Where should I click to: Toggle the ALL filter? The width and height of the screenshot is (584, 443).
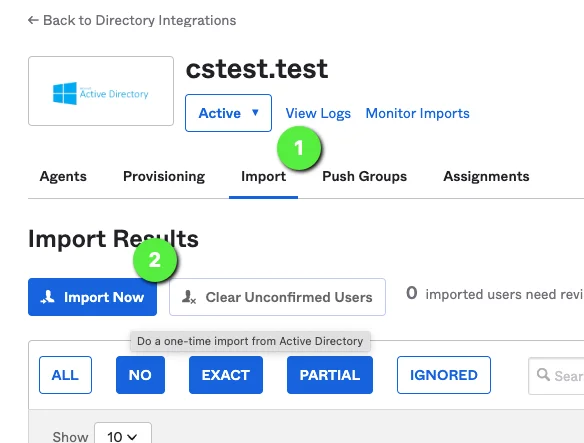(x=65, y=375)
